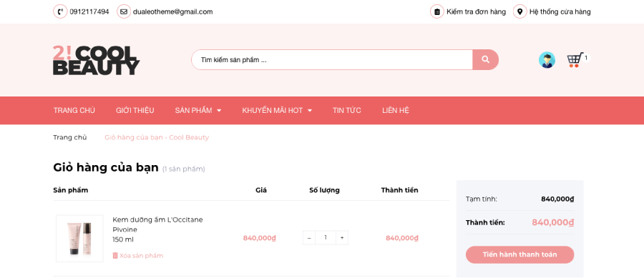Click Hệ thống cửa hàng link

560,11
